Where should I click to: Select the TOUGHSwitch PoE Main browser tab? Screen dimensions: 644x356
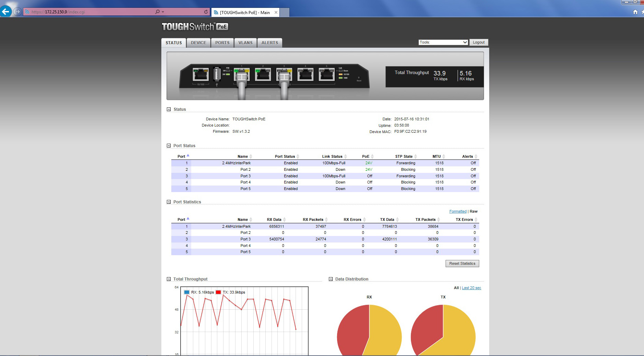click(245, 12)
